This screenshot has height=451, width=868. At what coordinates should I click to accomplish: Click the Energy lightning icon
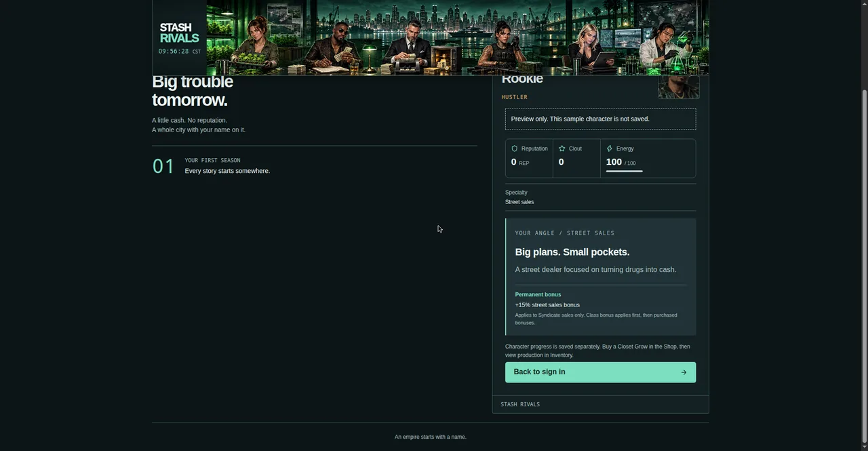(610, 149)
